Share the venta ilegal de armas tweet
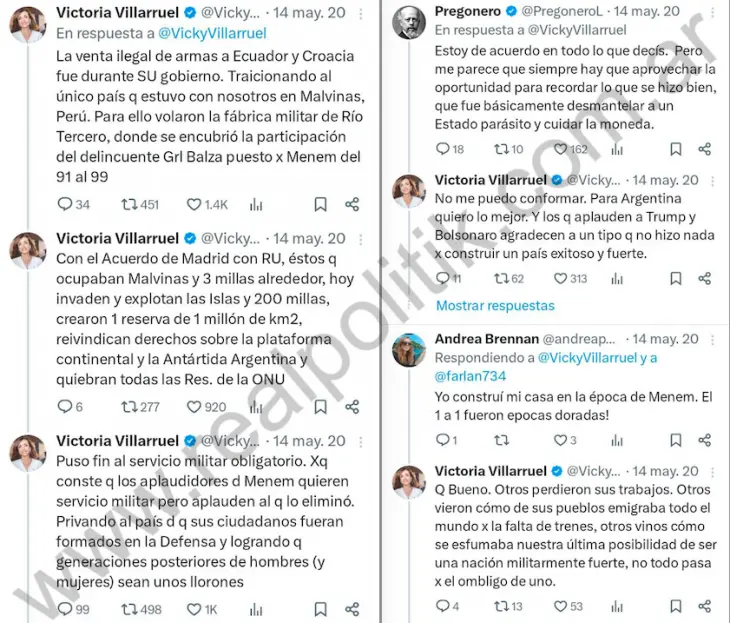730x623 pixels. pos(352,204)
